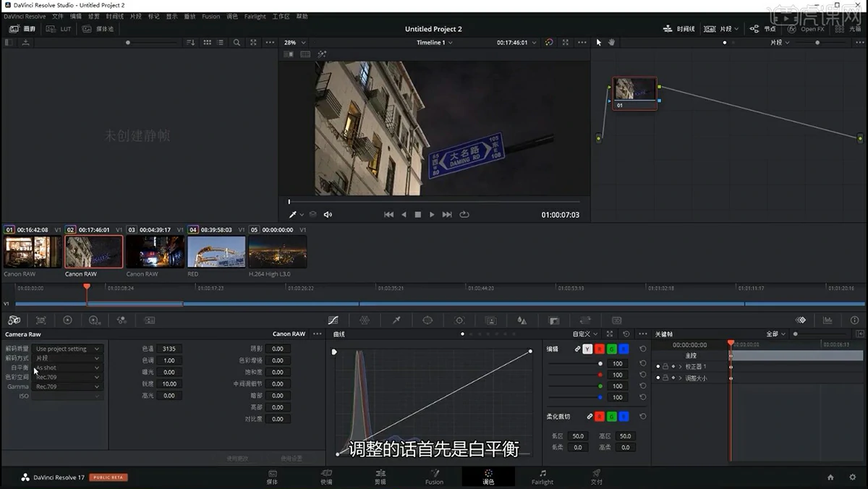Open the HDR color wheels palette icon
This screenshot has height=489, width=868.
click(95, 320)
